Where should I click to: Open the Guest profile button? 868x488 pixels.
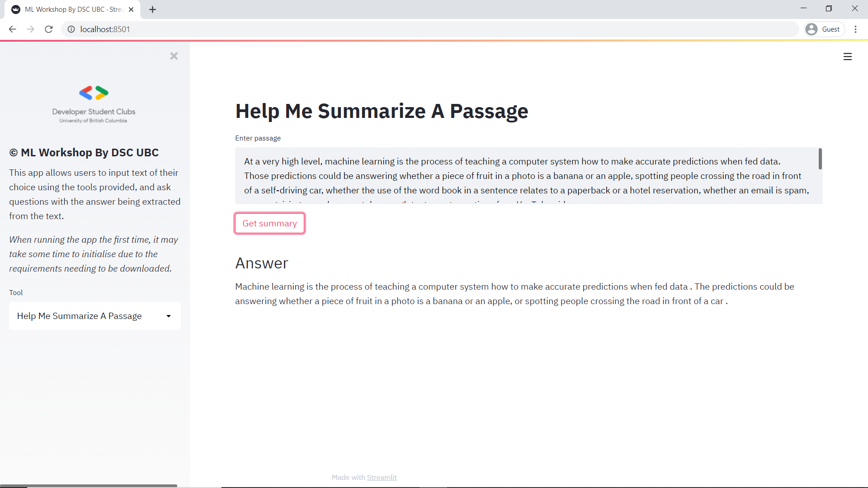point(825,29)
